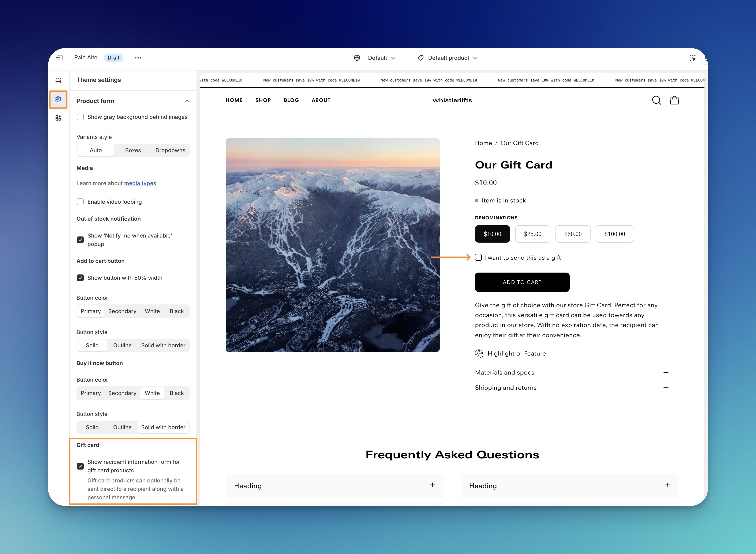Viewport: 756px width, 554px height.
Task: Click SHOP in the store navigation
Action: pos(263,100)
